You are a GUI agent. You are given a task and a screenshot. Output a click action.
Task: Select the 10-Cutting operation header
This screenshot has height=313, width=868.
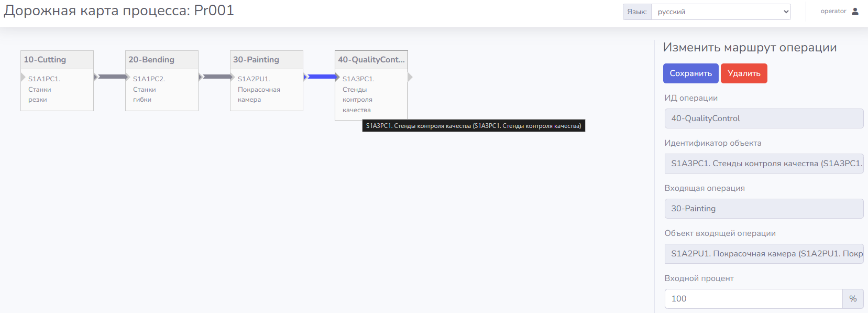tap(57, 60)
